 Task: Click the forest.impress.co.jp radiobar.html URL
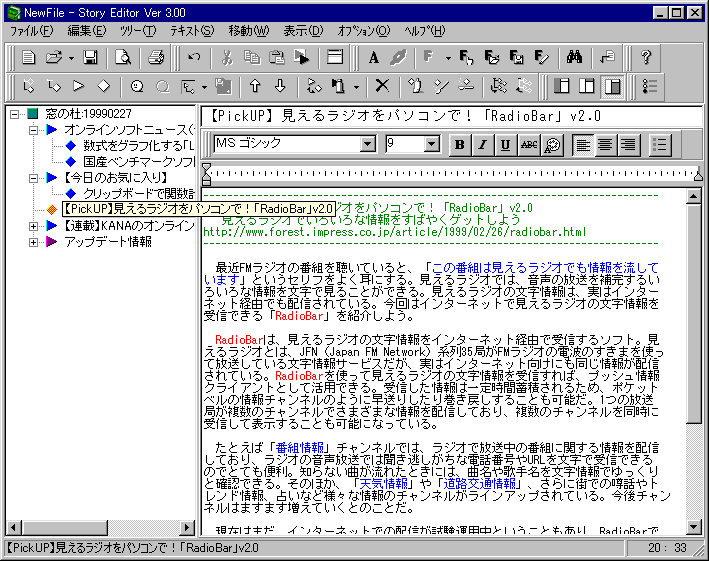pos(395,232)
